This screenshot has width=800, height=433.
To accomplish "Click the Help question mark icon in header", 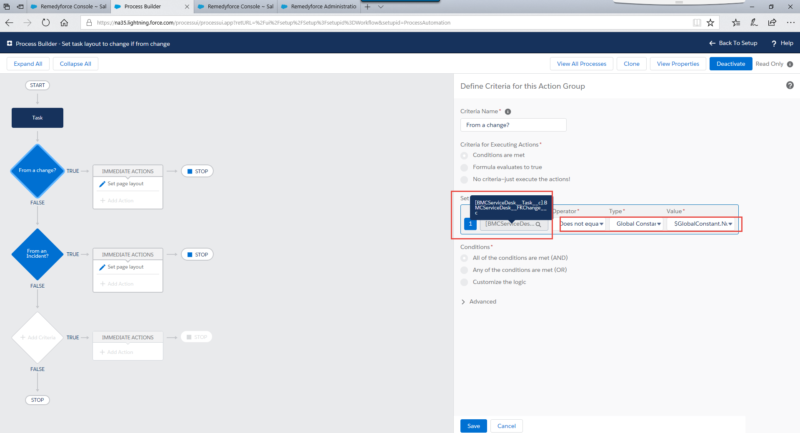I will tap(773, 43).
